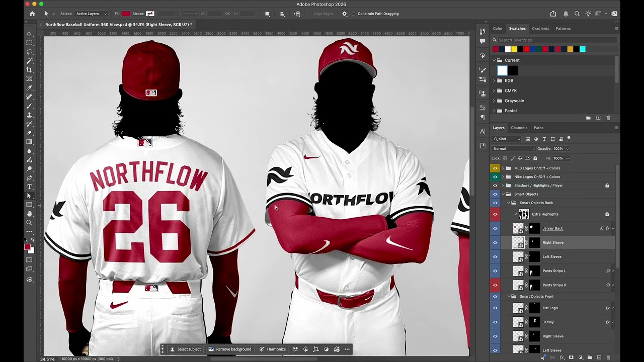Select the Clone Stamp tool
This screenshot has width=644, height=362.
[29, 115]
